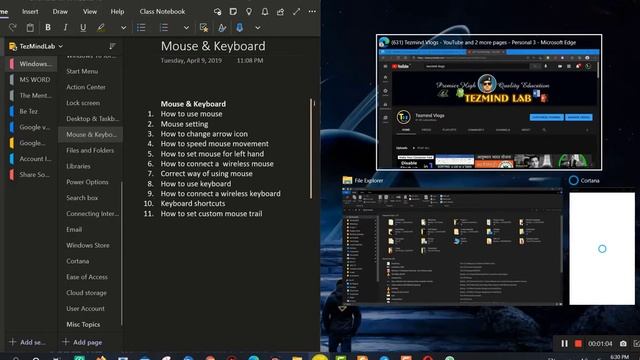This screenshot has width=640, height=360.
Task: Click the sort pages icon
Action: pos(112,46)
